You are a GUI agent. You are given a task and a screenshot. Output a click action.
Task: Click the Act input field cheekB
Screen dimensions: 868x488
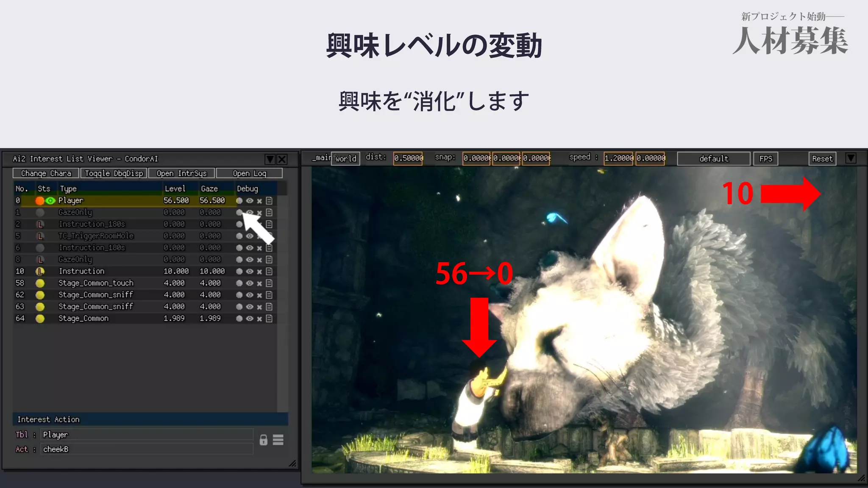pyautogui.click(x=147, y=449)
